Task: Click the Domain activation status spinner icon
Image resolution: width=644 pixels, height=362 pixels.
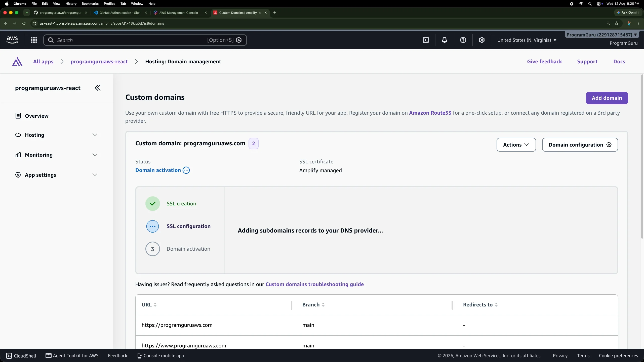Action: pyautogui.click(x=186, y=170)
